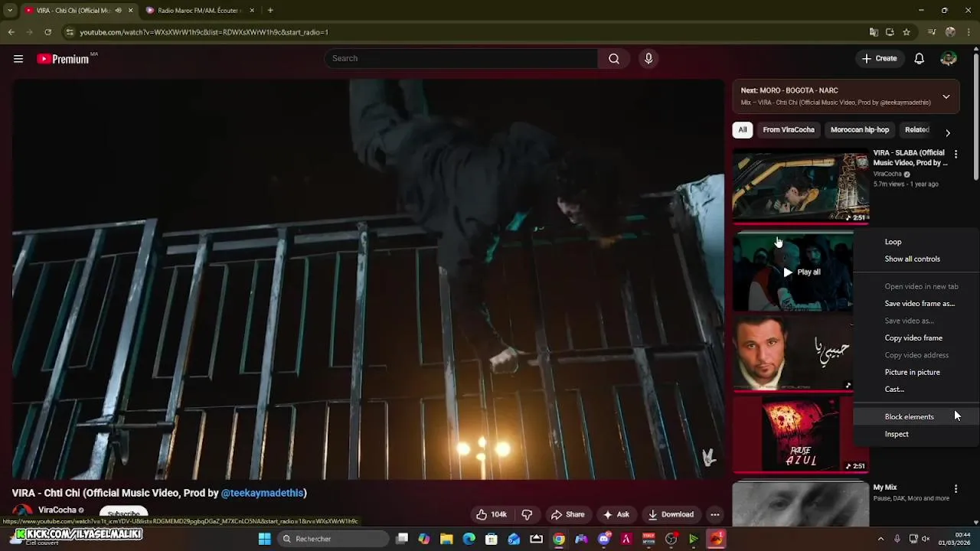Click Play all on mix thumbnail
Image resolution: width=980 pixels, height=551 pixels.
pyautogui.click(x=802, y=272)
